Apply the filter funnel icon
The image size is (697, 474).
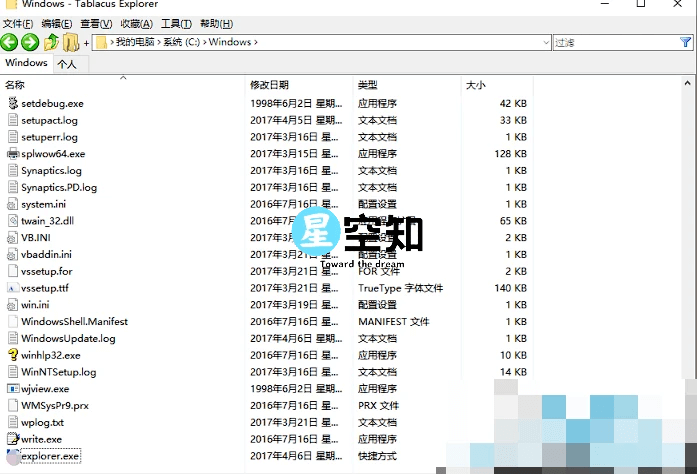(x=685, y=42)
